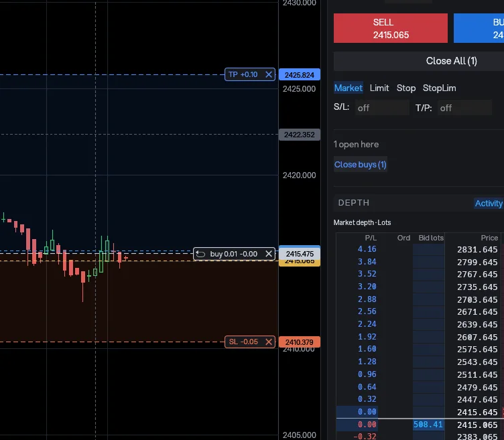Click price 2703.645 in the depth table

pyautogui.click(x=477, y=299)
